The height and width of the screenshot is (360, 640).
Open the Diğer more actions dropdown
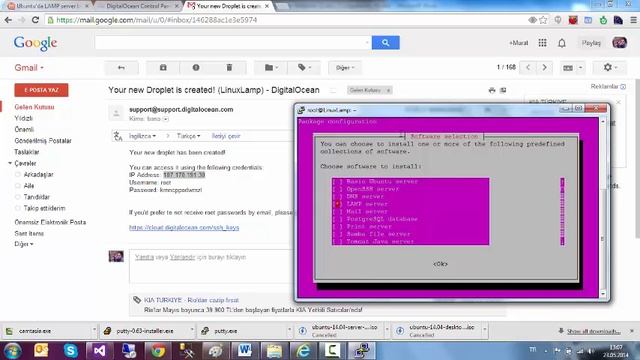(345, 68)
